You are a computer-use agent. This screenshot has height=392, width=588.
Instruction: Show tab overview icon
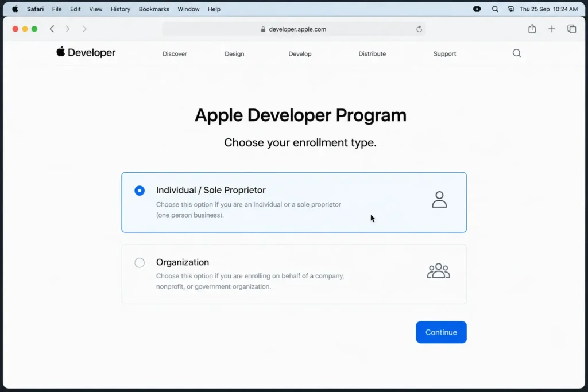click(571, 29)
